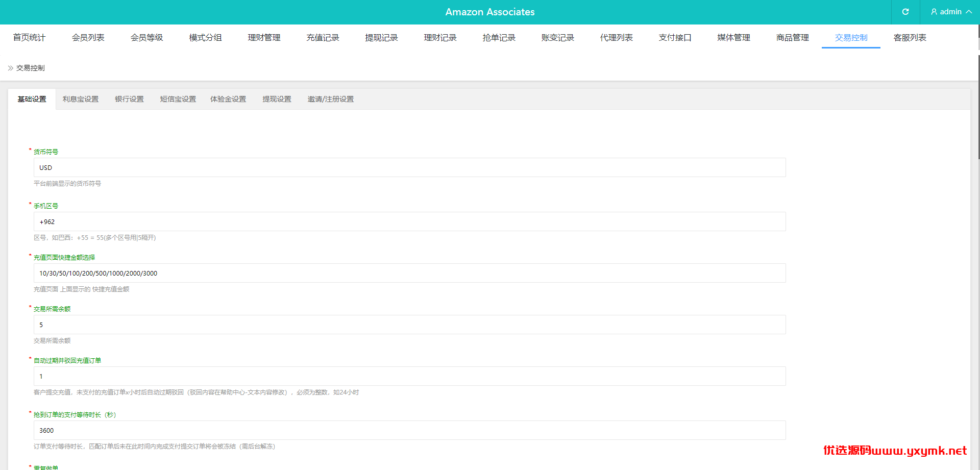980x470 pixels.
Task: Select 理财记录 menu item
Action: [440, 37]
